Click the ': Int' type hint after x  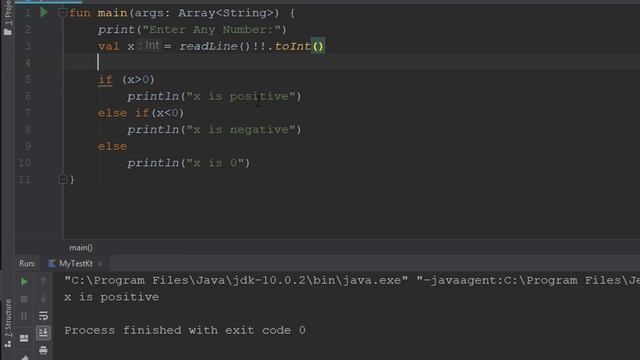click(x=149, y=46)
